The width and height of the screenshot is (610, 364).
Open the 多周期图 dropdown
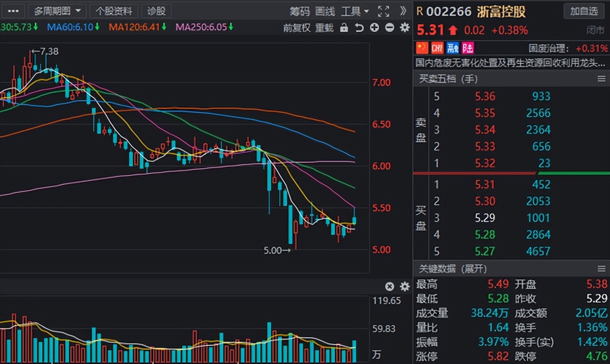pyautogui.click(x=57, y=11)
